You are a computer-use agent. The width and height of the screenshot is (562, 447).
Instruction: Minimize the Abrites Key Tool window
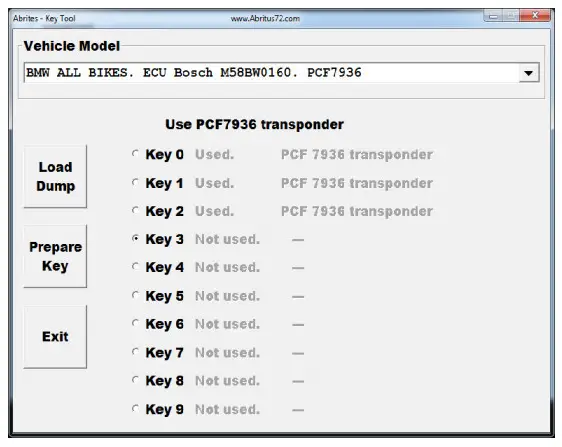click(x=494, y=16)
